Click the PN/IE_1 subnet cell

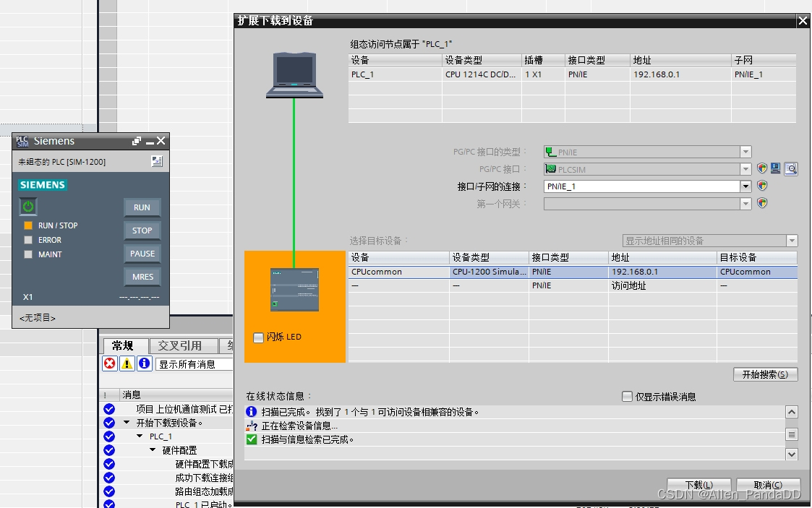pyautogui.click(x=748, y=74)
